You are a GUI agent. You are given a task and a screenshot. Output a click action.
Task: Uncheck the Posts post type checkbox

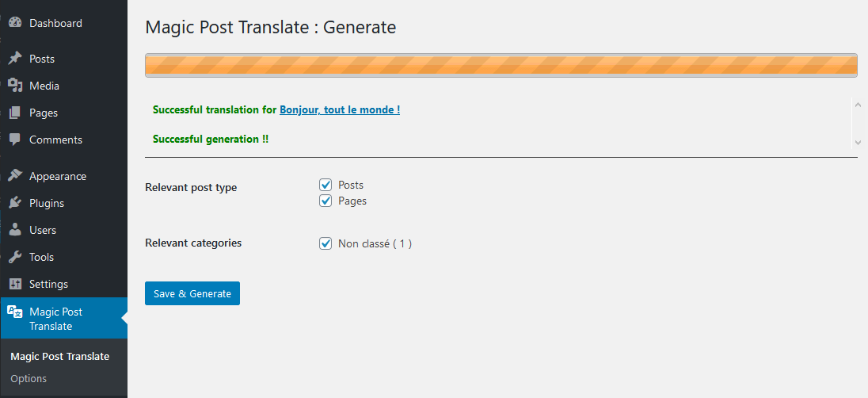(x=325, y=185)
